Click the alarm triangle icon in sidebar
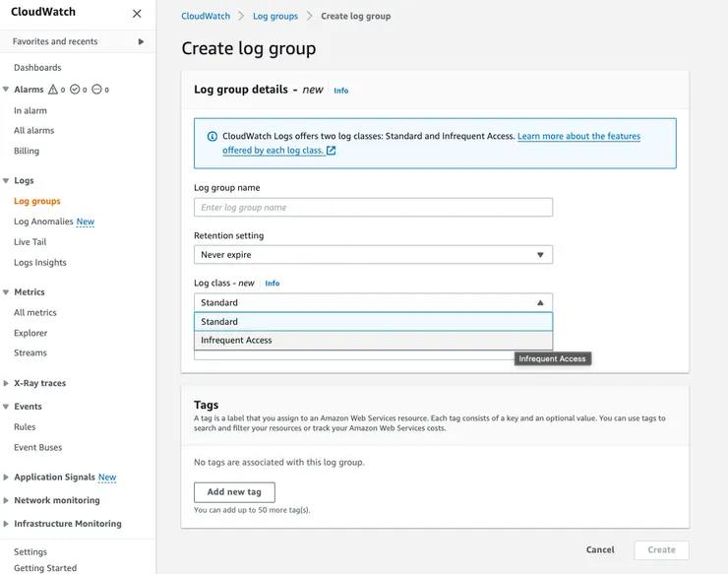 pos(53,90)
